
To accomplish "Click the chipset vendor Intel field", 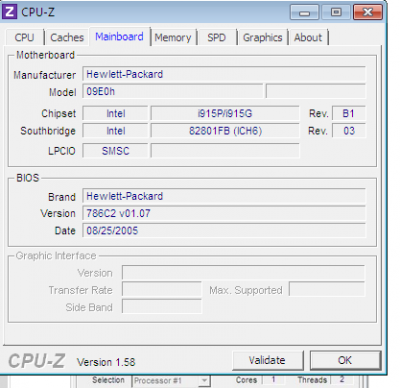I will click(x=115, y=113).
